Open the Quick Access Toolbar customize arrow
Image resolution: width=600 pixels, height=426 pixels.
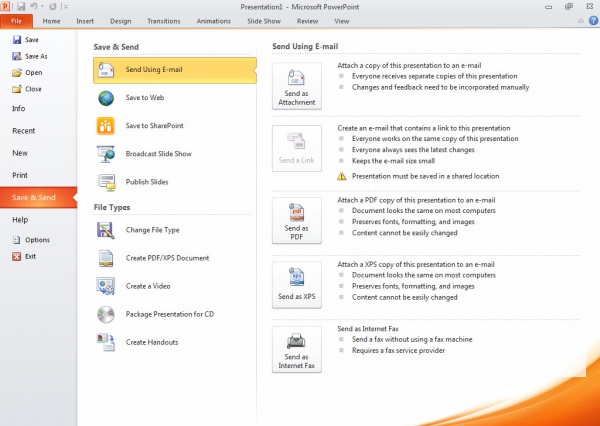click(66, 7)
